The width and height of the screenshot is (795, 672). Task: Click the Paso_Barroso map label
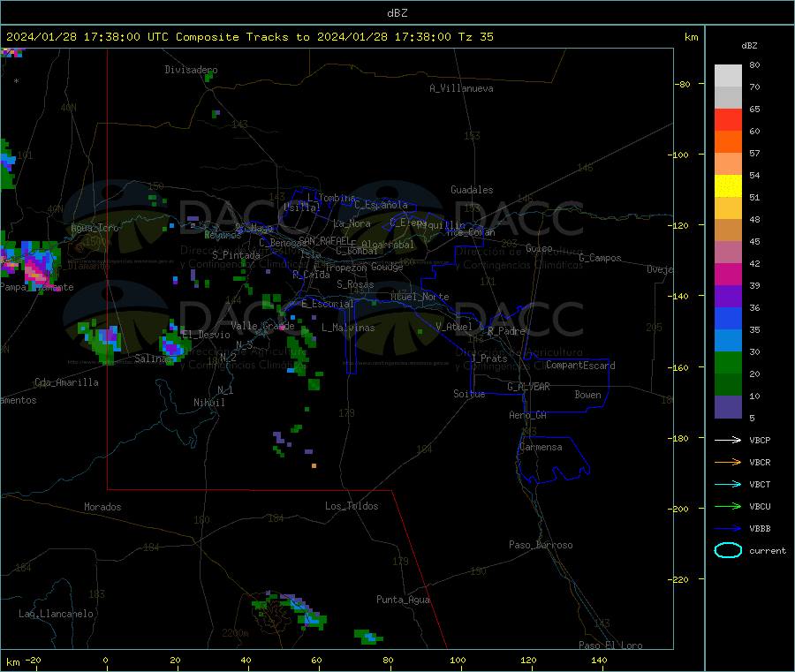[541, 545]
